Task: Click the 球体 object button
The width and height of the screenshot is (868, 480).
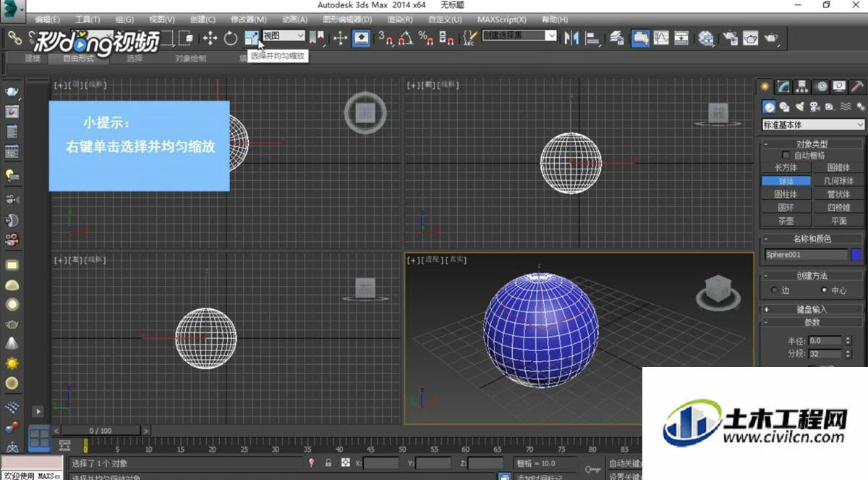Action: [786, 181]
